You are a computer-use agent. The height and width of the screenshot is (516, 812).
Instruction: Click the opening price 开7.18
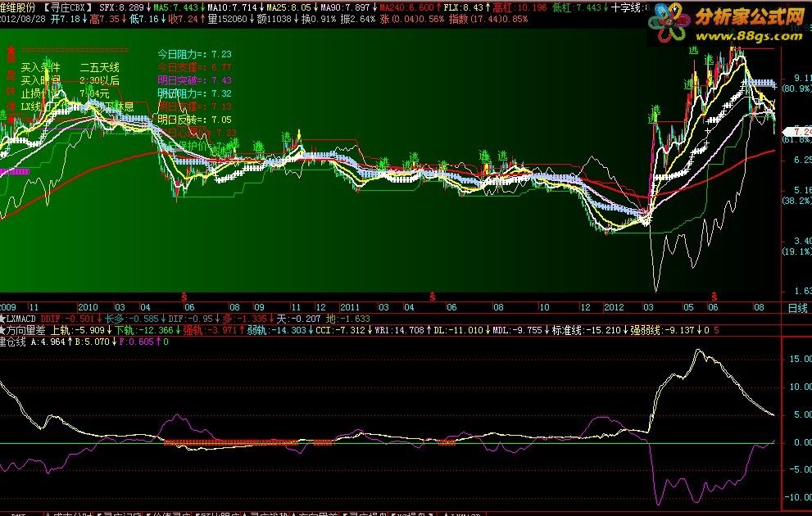pyautogui.click(x=66, y=19)
